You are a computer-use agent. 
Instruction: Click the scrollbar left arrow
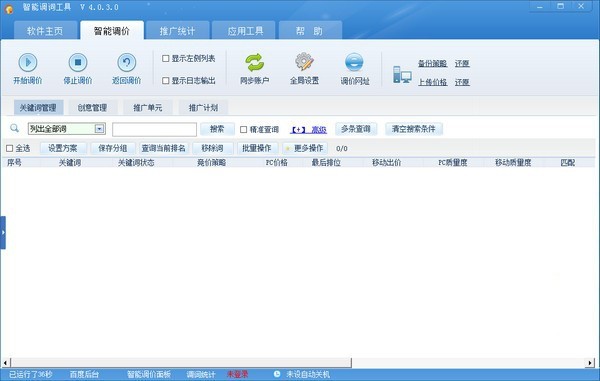[5, 362]
